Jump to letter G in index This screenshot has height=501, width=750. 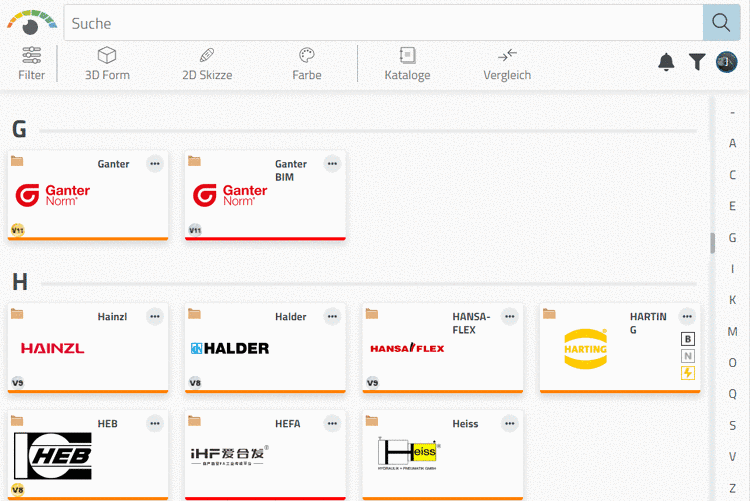(x=732, y=238)
